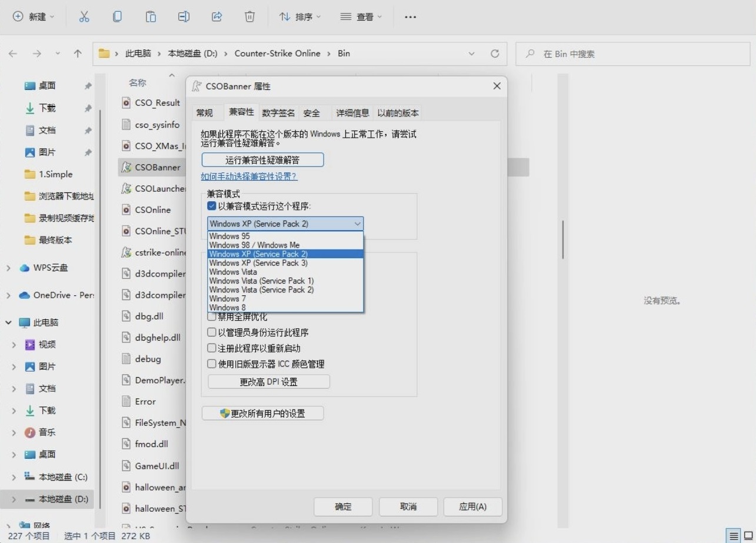Viewport: 756px width, 543px height.
Task: Switch to the 详细信息 tab
Action: click(353, 113)
